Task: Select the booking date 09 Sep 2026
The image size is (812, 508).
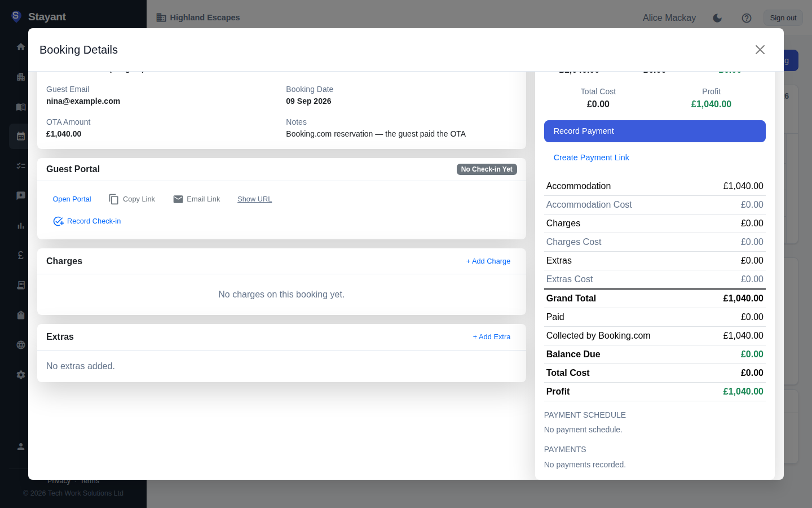Action: (308, 101)
